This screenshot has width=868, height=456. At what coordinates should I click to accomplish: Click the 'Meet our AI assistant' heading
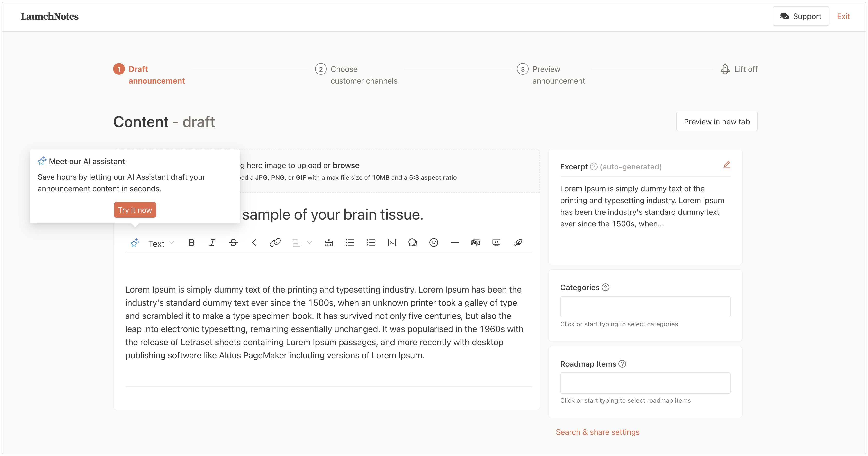click(x=87, y=161)
